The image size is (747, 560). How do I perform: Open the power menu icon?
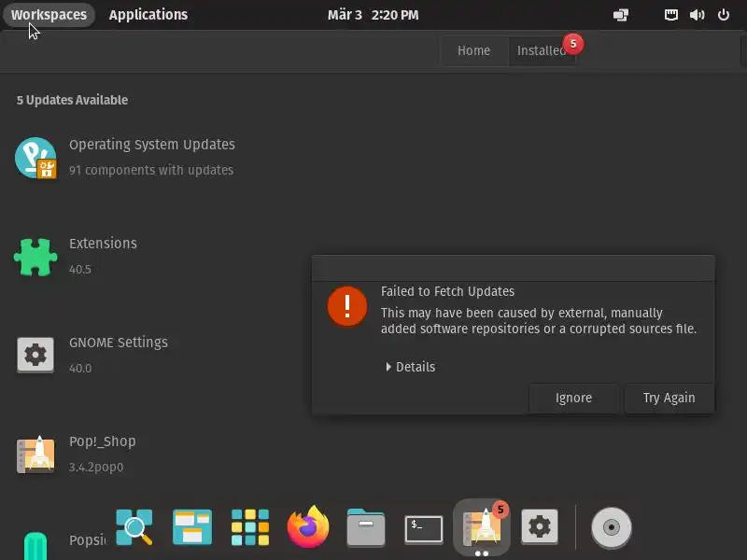click(x=723, y=15)
